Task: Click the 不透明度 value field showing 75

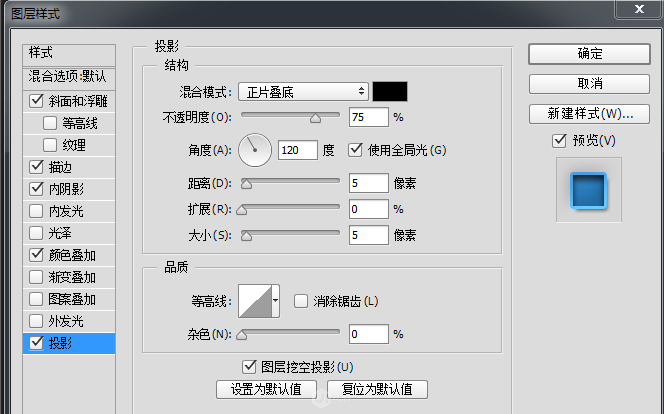Action: [x=368, y=117]
